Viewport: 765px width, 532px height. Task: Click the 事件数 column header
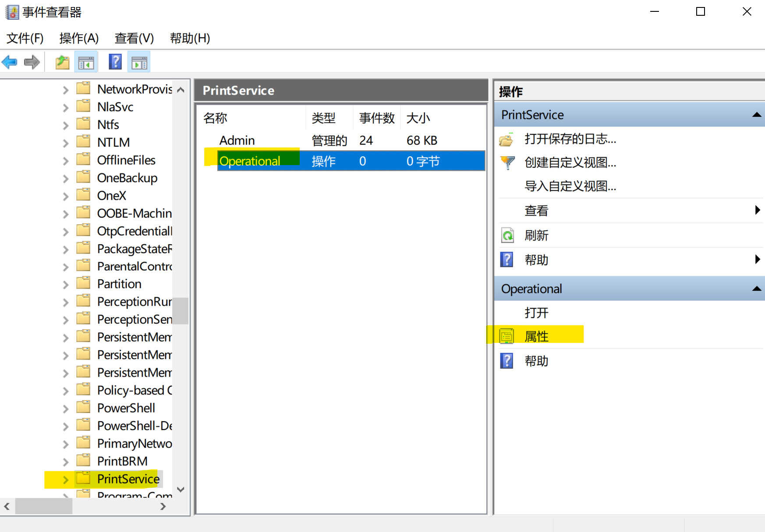pos(377,118)
